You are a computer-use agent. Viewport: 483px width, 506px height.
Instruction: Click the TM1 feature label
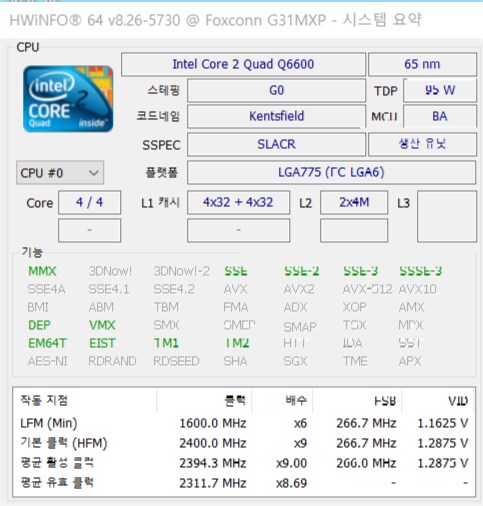point(166,343)
